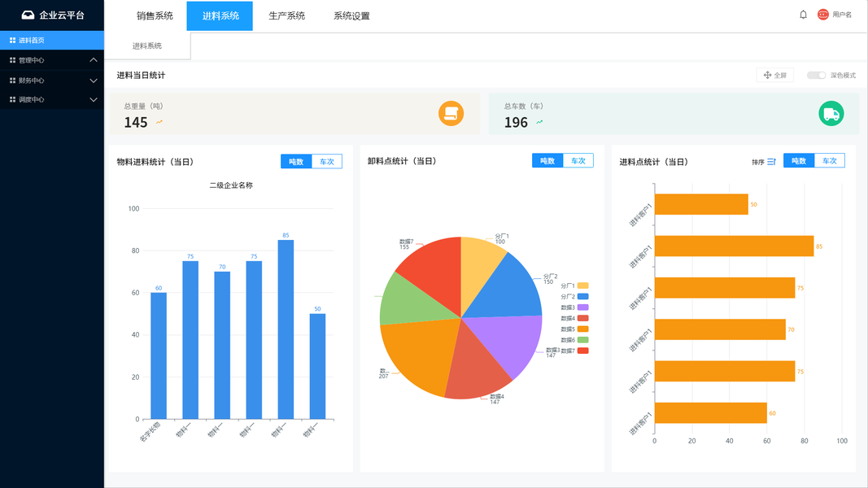Open the 系统设置 top tab
Screen dimensions: 868x488
pos(351,15)
